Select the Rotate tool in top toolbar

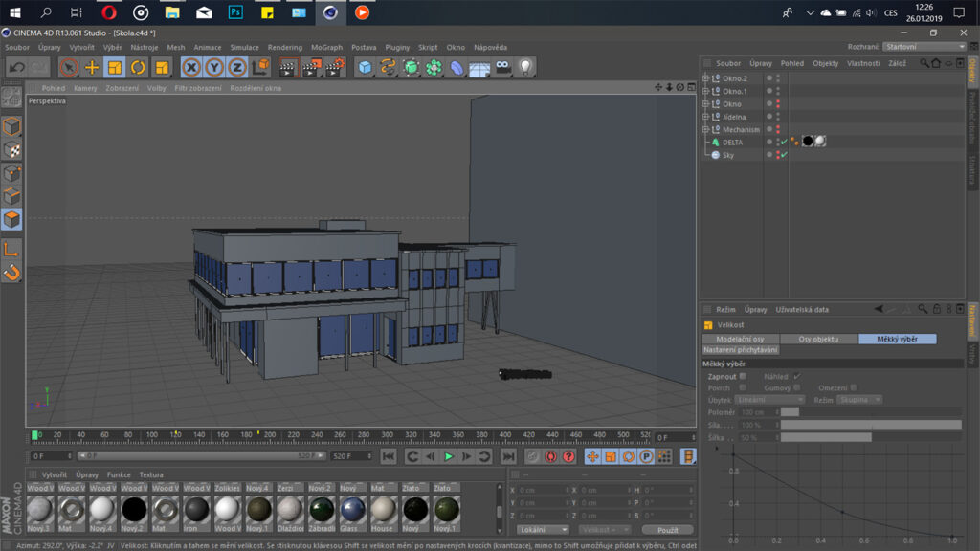(x=138, y=67)
